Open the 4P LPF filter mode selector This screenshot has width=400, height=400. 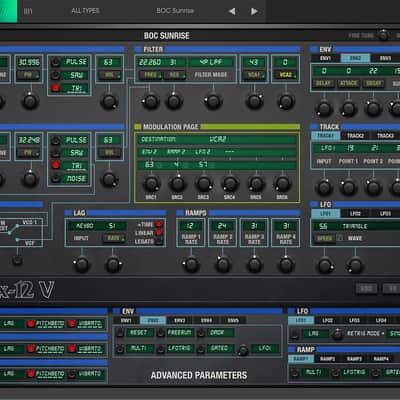tap(211, 62)
